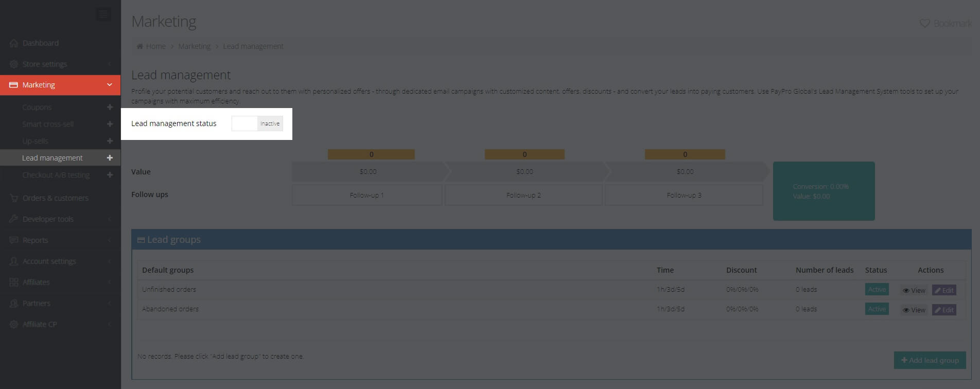This screenshot has height=389, width=980.
Task: Click the plus icon next to Coupons
Action: (110, 108)
